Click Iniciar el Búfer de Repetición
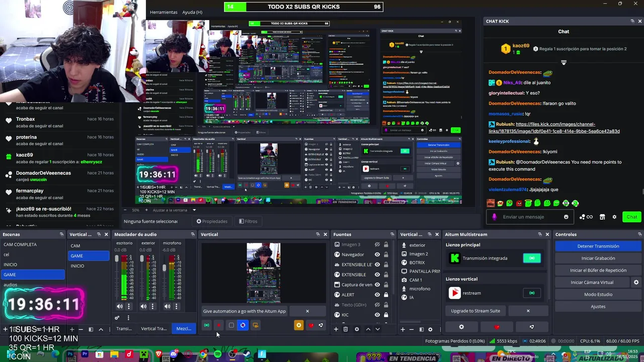The height and width of the screenshot is (362, 644). [x=598, y=270]
